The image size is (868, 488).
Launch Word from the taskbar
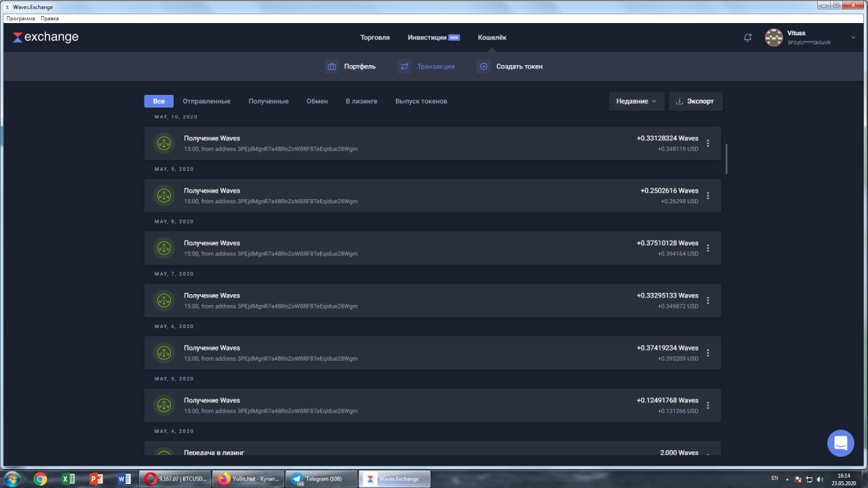pyautogui.click(x=123, y=479)
